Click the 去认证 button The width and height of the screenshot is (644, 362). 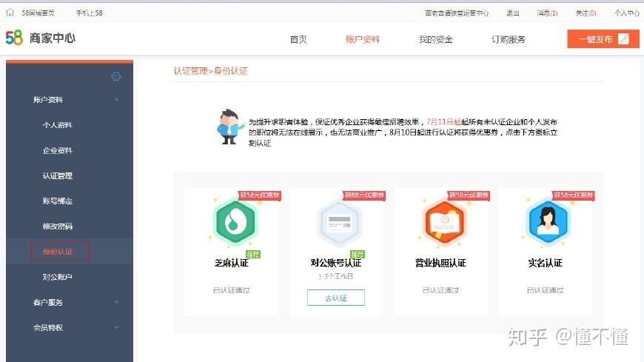click(x=336, y=298)
